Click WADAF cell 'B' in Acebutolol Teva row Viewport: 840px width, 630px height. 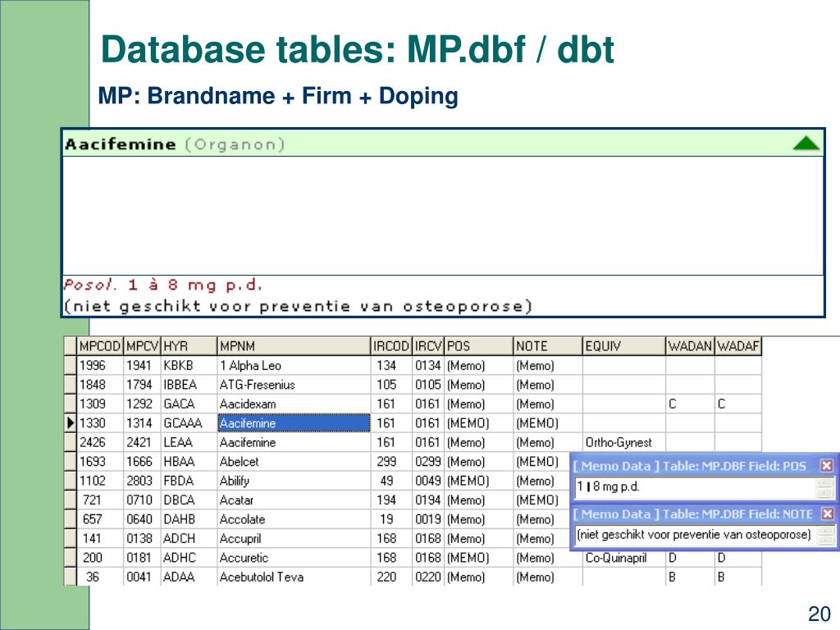[x=738, y=577]
